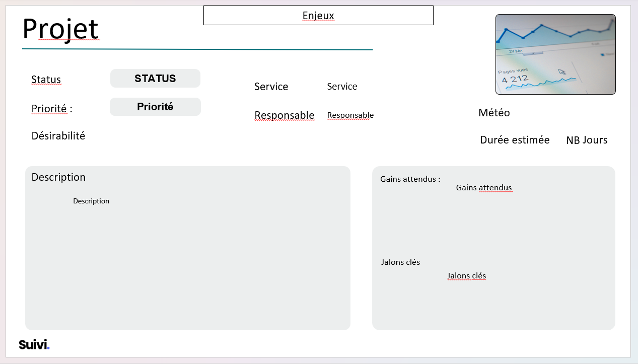Click the underlined Gains attendus placeholder

[x=483, y=188]
